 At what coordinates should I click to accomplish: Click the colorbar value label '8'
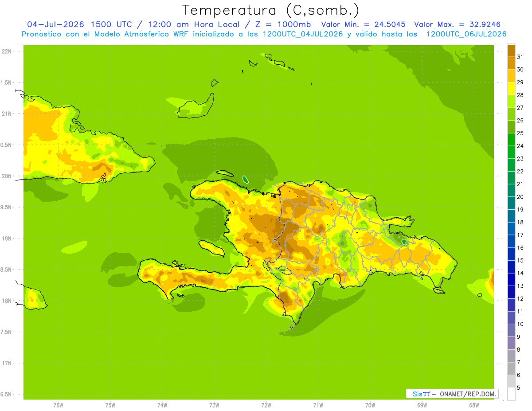pos(518,349)
